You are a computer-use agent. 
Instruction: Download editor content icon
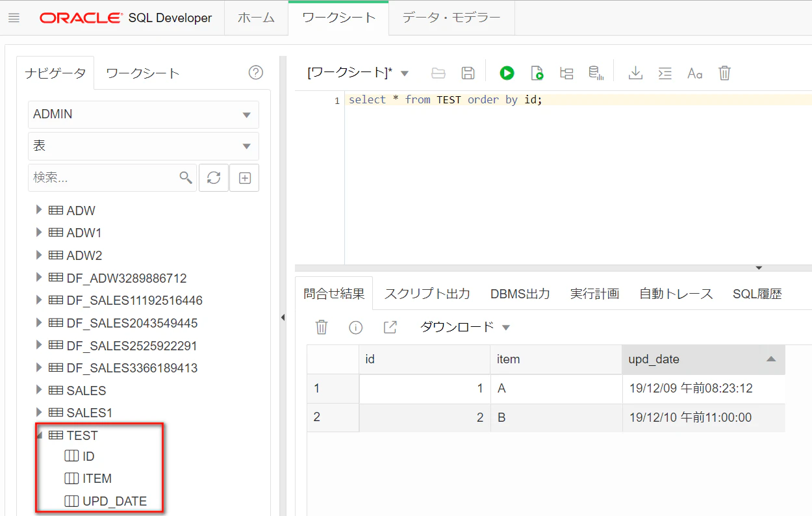635,73
